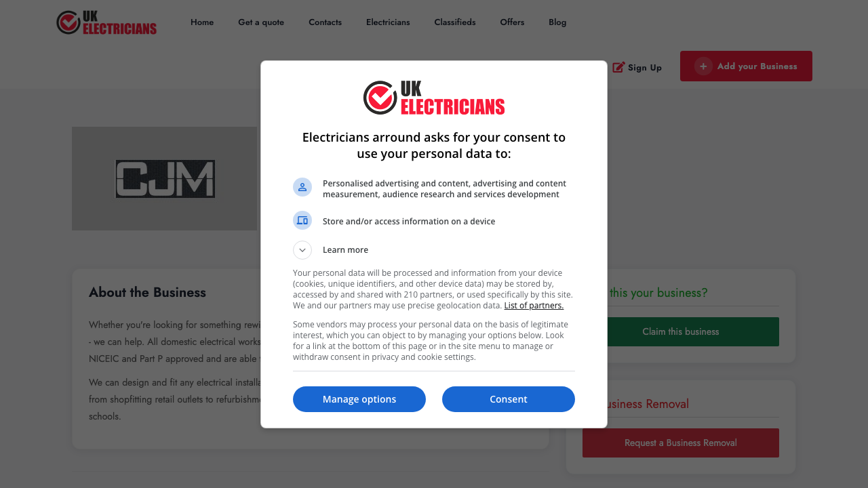Click the Sign Up text

(x=644, y=67)
